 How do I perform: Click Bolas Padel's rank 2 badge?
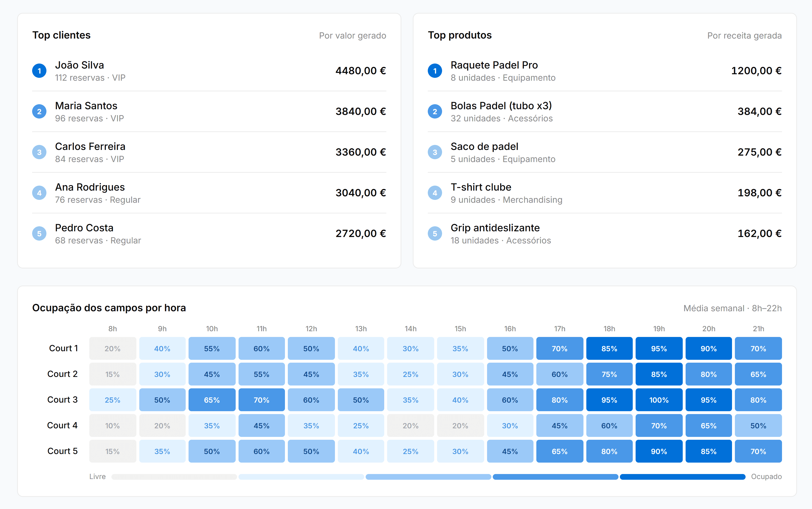435,111
